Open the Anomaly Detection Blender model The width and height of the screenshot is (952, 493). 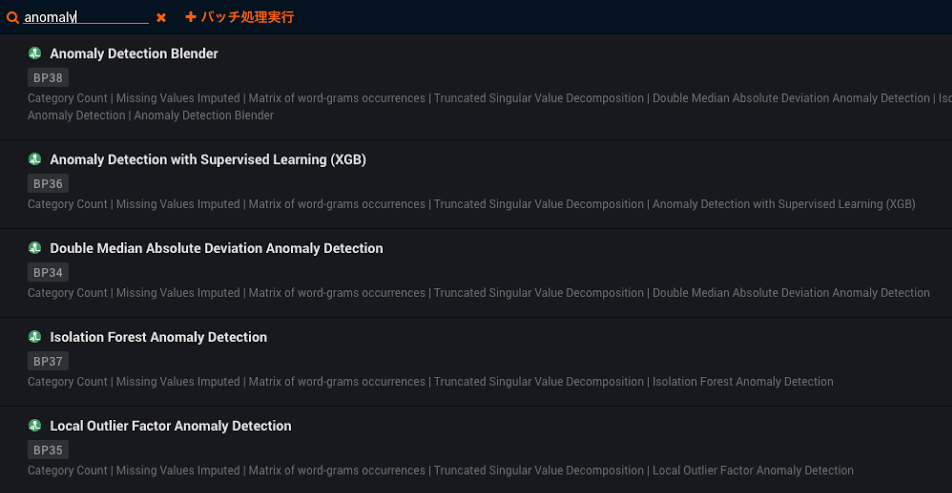(x=134, y=54)
